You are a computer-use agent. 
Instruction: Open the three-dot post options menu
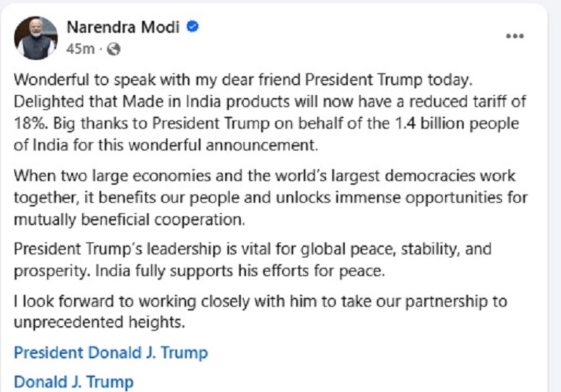tap(514, 37)
